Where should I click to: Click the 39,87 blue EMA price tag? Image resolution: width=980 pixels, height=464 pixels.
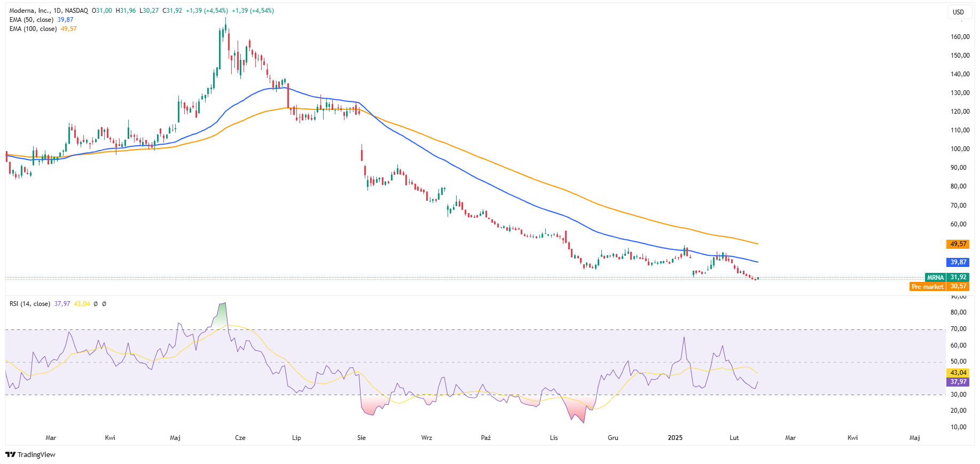coord(958,262)
